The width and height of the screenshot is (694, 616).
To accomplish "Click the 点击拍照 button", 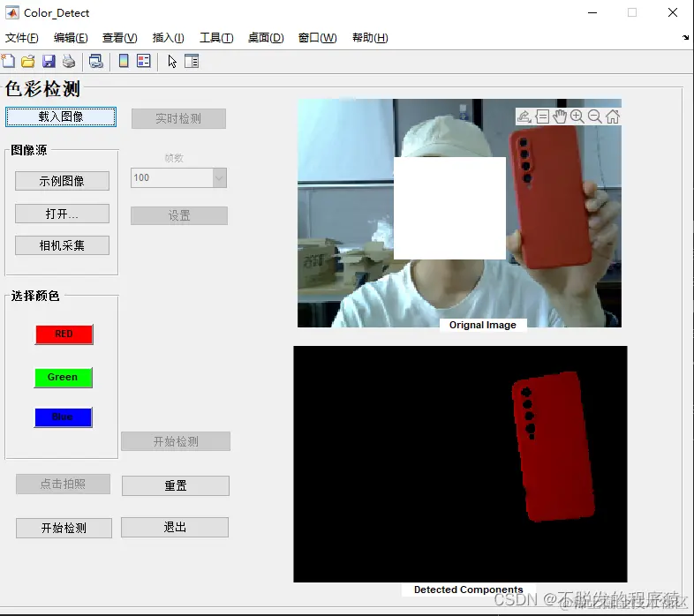I will tap(63, 485).
